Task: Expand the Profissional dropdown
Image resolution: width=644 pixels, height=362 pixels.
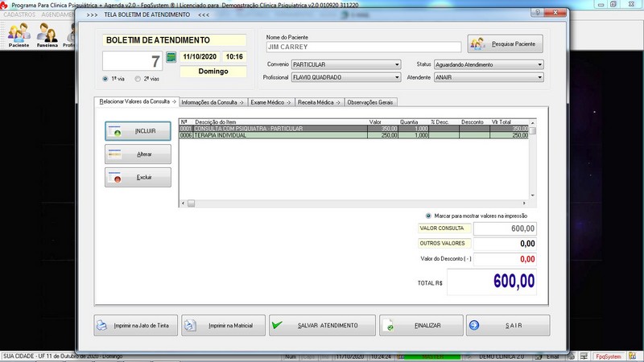Action: tap(397, 77)
